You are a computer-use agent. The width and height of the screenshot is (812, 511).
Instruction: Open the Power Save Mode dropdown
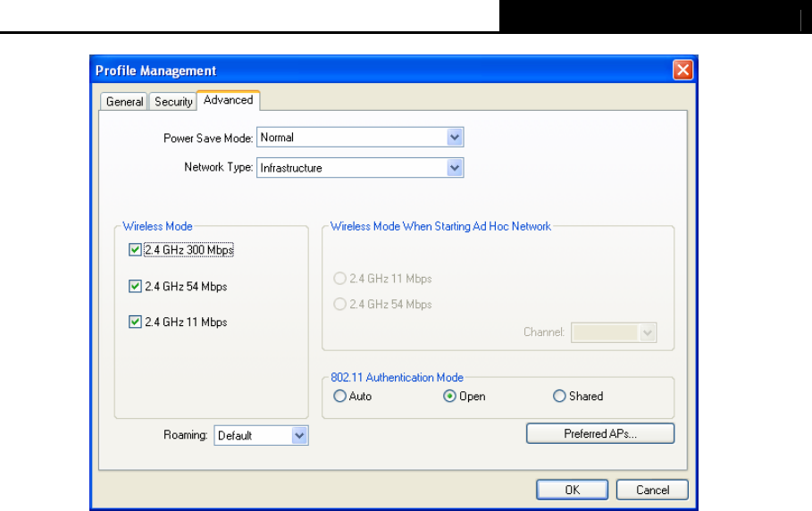tap(360, 138)
